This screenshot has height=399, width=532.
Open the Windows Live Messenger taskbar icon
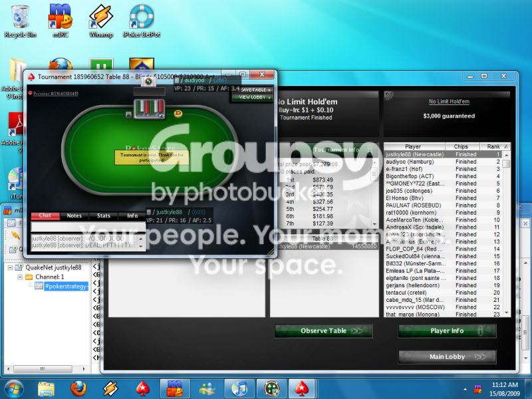click(207, 389)
